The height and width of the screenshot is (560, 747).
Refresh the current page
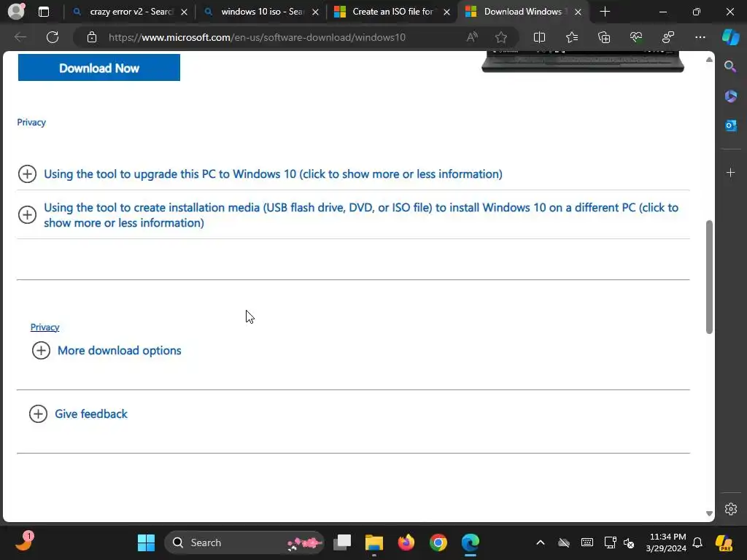point(53,37)
